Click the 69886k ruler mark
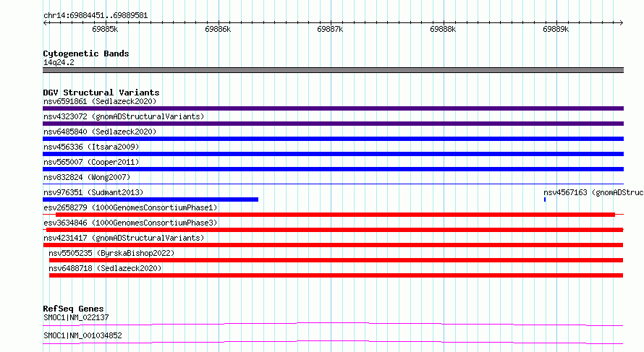 (x=218, y=29)
